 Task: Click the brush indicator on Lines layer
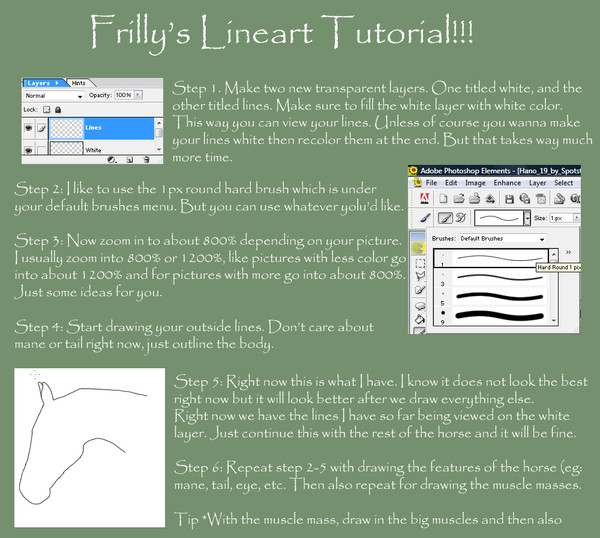[x=41, y=128]
